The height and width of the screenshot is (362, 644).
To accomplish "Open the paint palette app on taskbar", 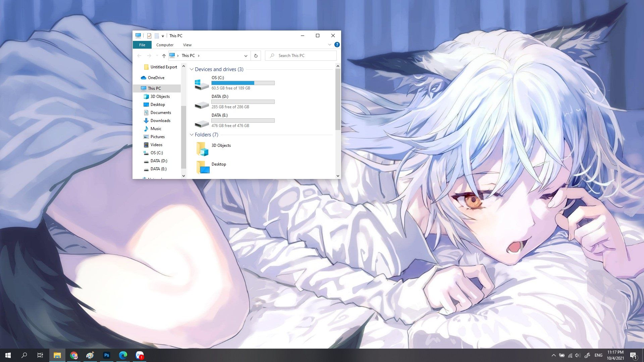I will tap(90, 355).
